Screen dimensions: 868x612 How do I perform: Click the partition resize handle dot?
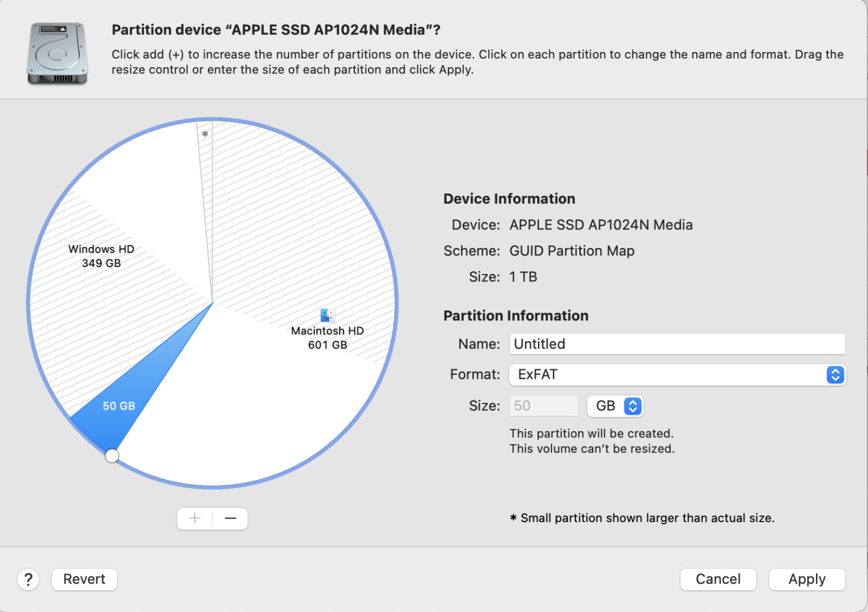tap(112, 455)
